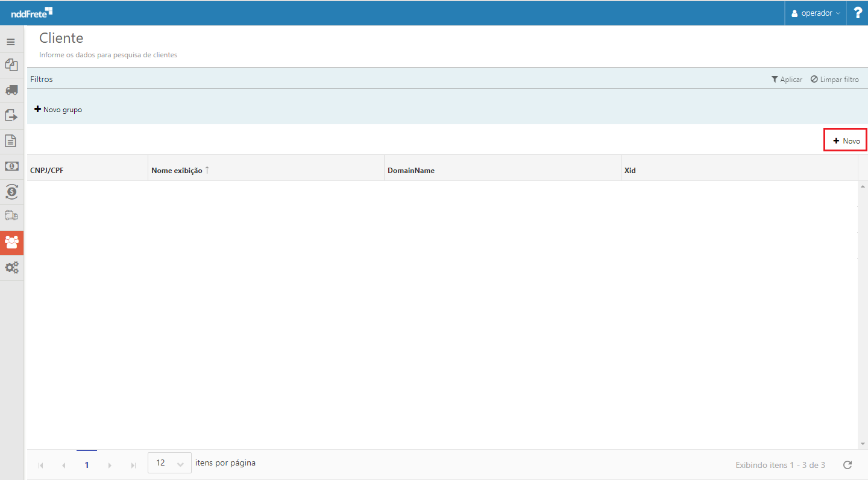Open the text document sidebar icon
Screen dimensions: 868x480
[11, 141]
